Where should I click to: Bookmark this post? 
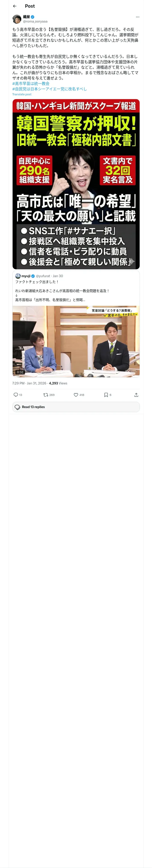coord(106,395)
